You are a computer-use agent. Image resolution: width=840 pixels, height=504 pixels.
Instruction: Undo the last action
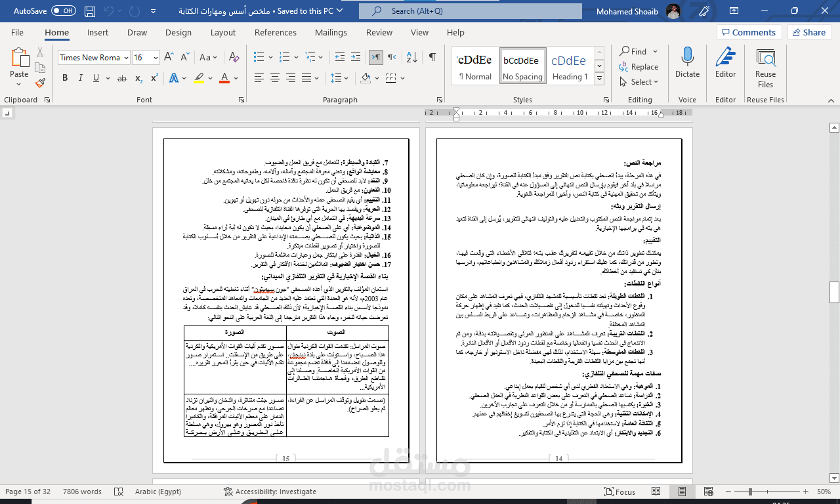coord(110,10)
